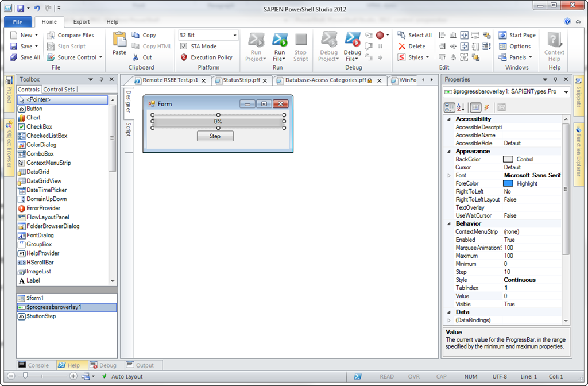Open the 32 Bit platform dropdown
This screenshot has width=588, height=386.
pyautogui.click(x=235, y=35)
